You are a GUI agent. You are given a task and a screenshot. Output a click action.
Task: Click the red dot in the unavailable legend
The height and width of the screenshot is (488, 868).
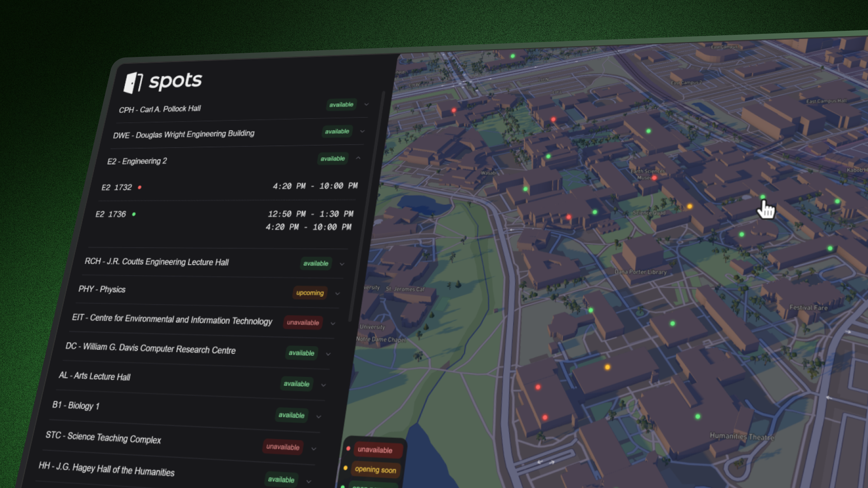point(348,449)
